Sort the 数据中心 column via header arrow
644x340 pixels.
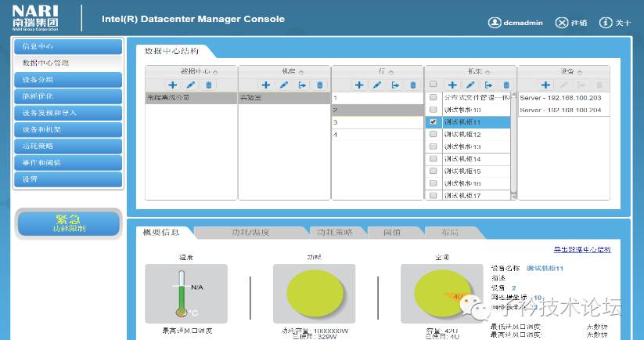(215, 72)
